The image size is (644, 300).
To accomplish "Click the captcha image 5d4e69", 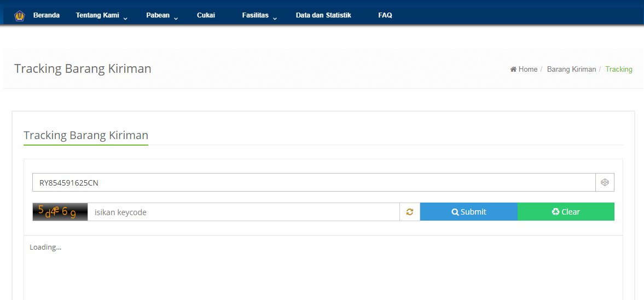I will 60,212.
